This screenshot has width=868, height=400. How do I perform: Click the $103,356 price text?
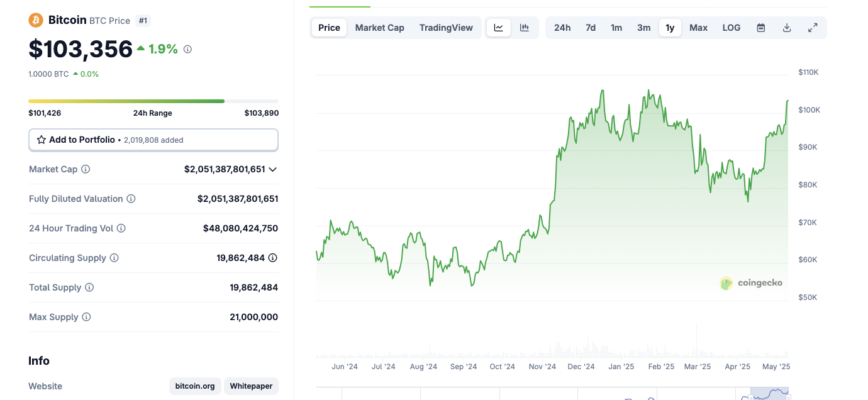click(x=81, y=49)
